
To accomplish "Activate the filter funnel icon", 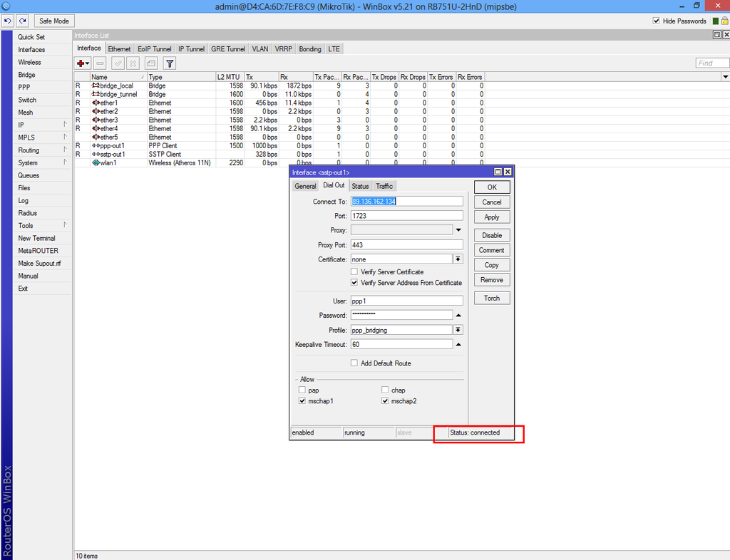I will tap(169, 63).
